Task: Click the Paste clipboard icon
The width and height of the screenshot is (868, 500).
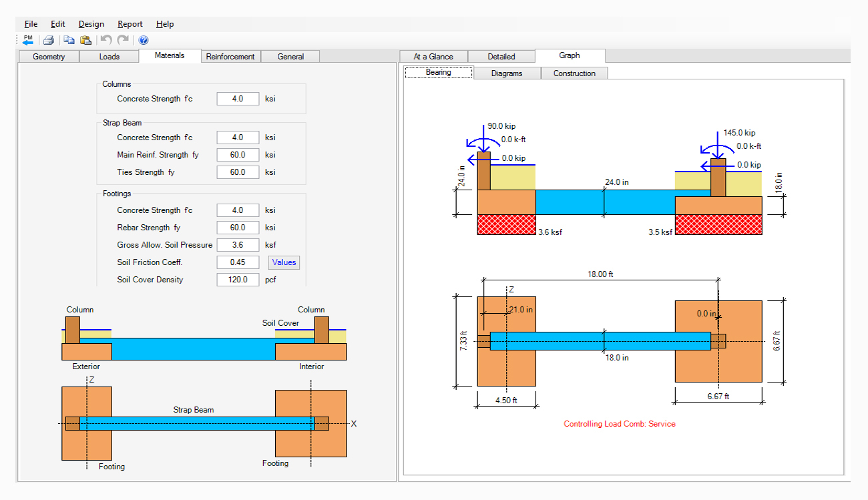Action: pyautogui.click(x=85, y=40)
